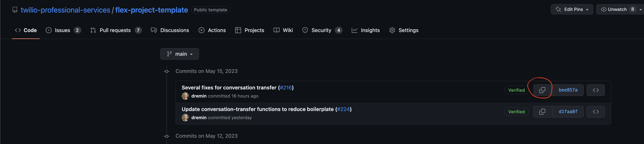Open the main branch selector dropdown

[180, 54]
